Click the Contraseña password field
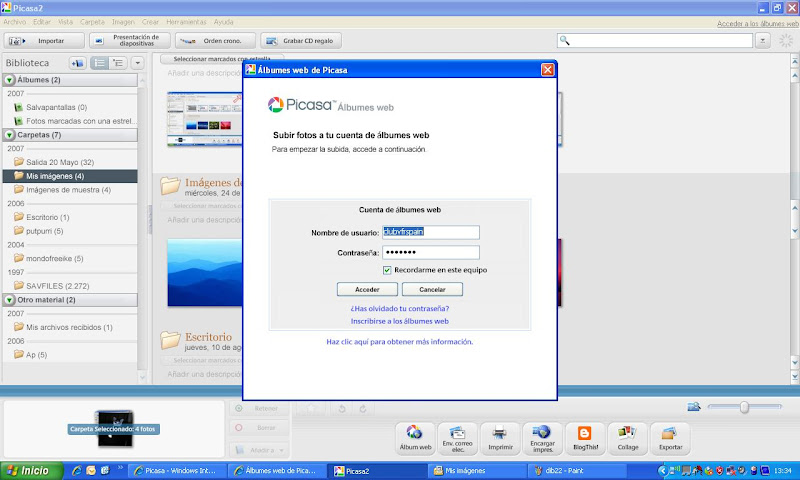Image resolution: width=800 pixels, height=480 pixels. pyautogui.click(x=431, y=252)
